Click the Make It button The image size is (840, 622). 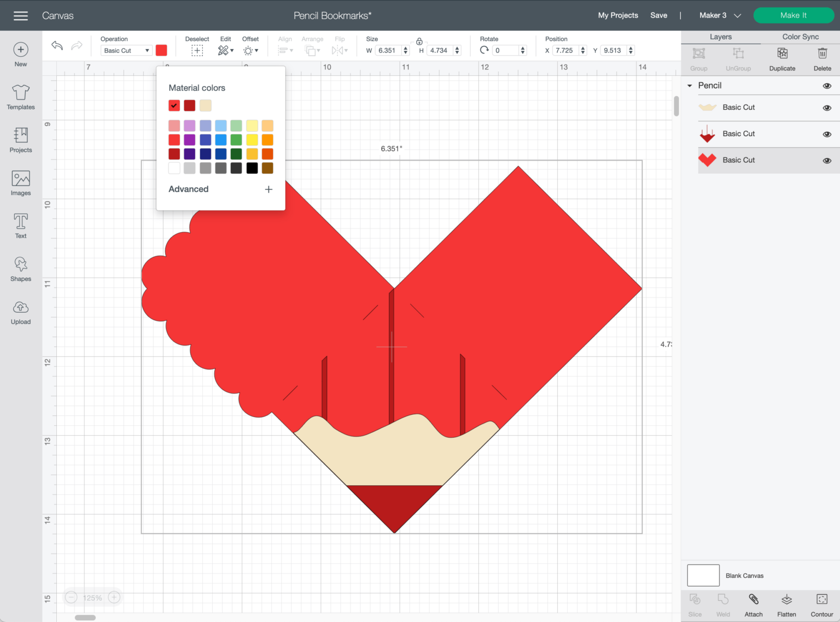point(794,15)
